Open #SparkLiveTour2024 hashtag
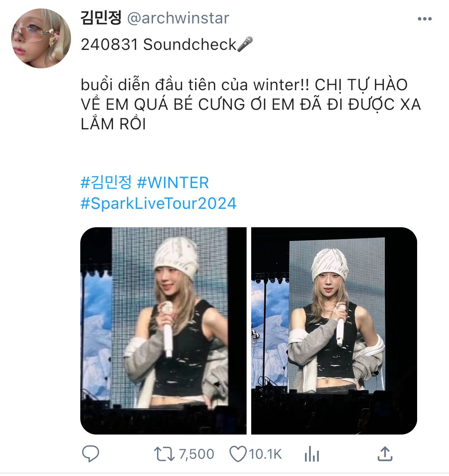The image size is (449, 476). [158, 203]
